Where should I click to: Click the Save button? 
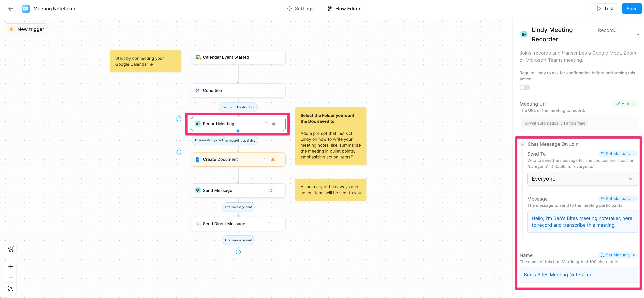632,9
